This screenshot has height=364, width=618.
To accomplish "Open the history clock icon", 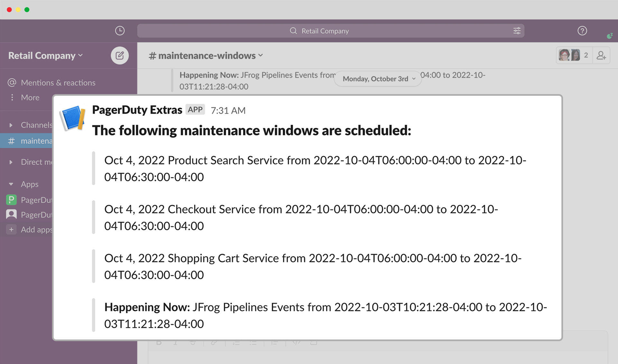I will pyautogui.click(x=120, y=31).
